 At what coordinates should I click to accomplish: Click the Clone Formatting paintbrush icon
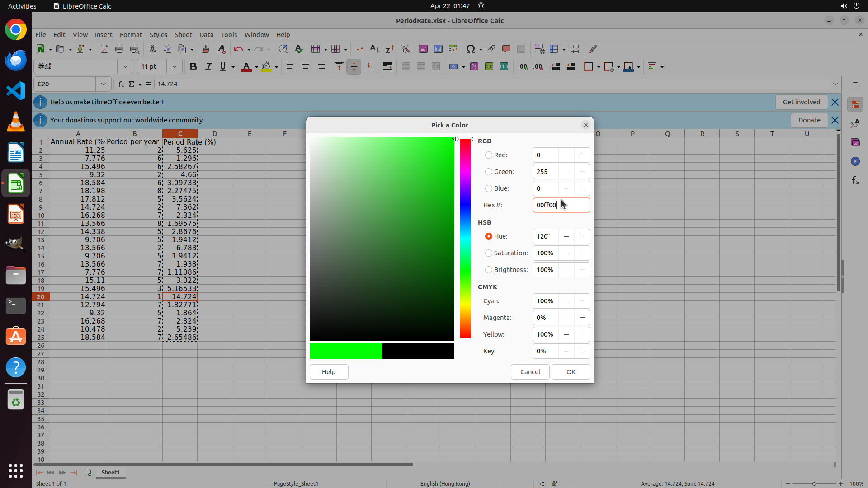pyautogui.click(x=206, y=49)
